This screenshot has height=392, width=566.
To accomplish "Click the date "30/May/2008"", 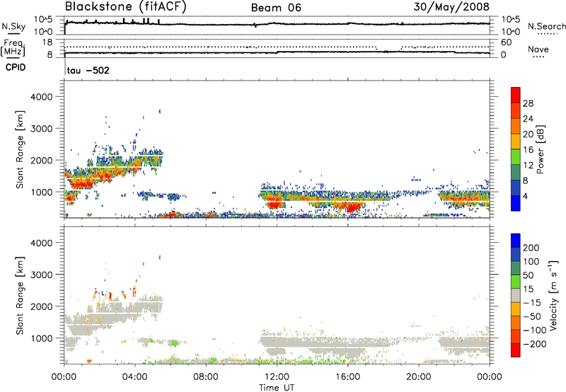I will coord(451,7).
